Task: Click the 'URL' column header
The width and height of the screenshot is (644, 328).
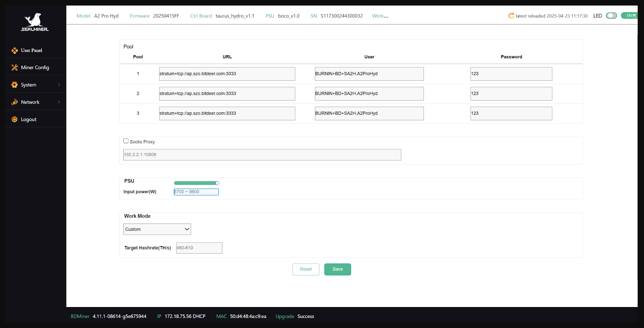Action: [227, 57]
